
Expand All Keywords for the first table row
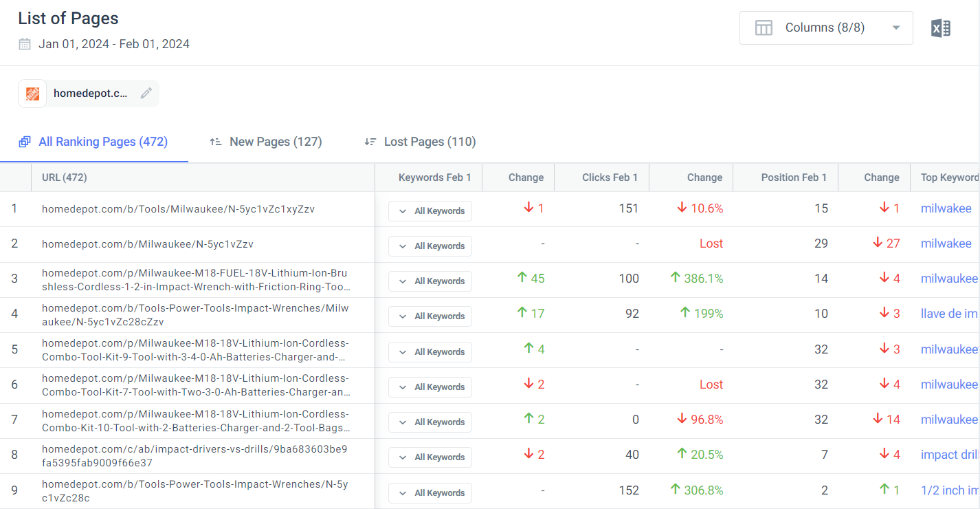click(430, 211)
